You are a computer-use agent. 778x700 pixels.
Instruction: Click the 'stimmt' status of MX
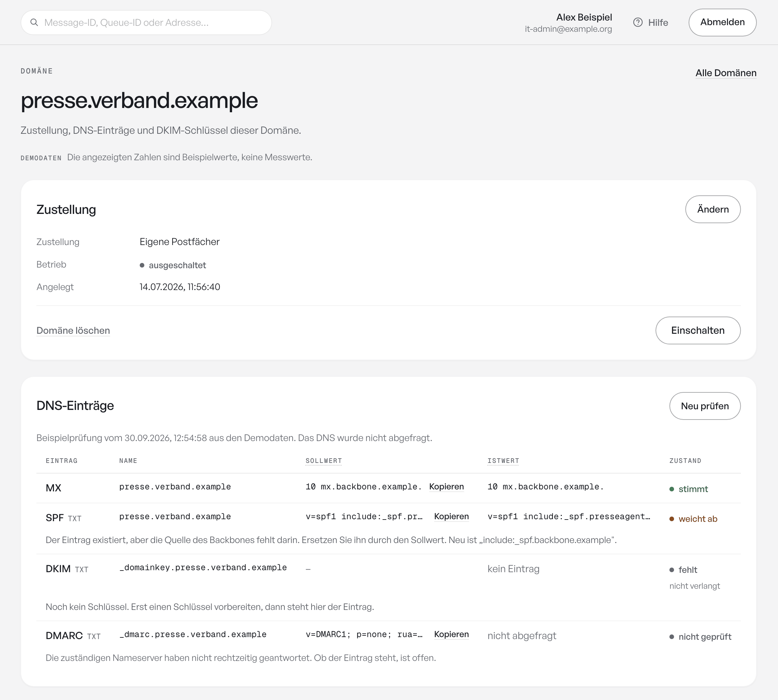click(x=688, y=489)
